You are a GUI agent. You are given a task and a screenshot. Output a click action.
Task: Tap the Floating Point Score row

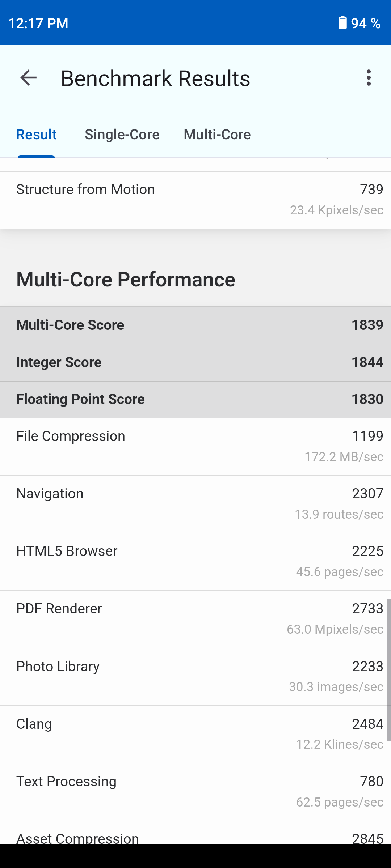(x=195, y=399)
